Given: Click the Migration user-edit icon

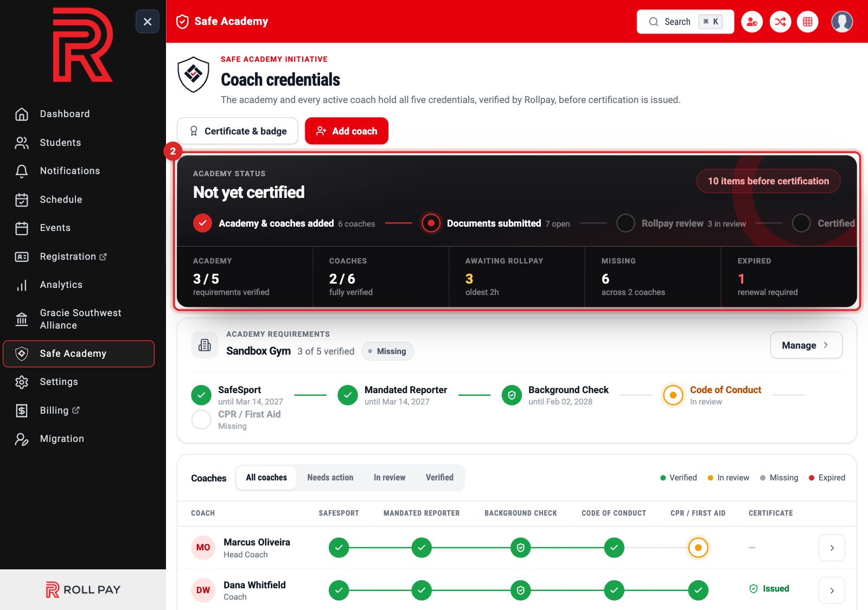Looking at the screenshot, I should point(22,439).
